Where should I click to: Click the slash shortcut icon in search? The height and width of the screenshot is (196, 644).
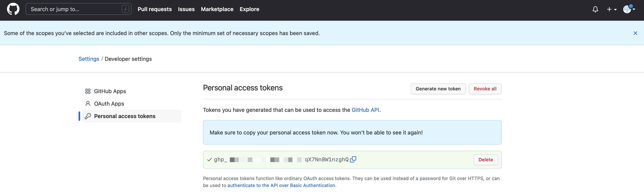click(x=125, y=9)
